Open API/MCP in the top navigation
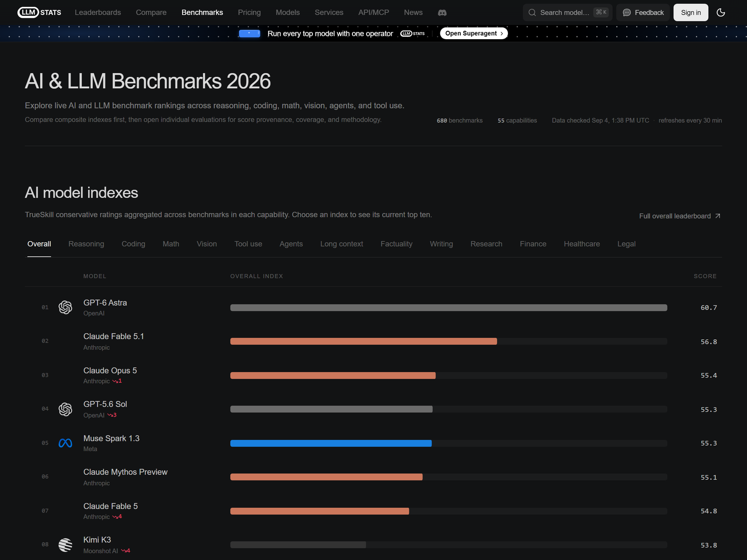The width and height of the screenshot is (747, 560). pyautogui.click(x=373, y=13)
